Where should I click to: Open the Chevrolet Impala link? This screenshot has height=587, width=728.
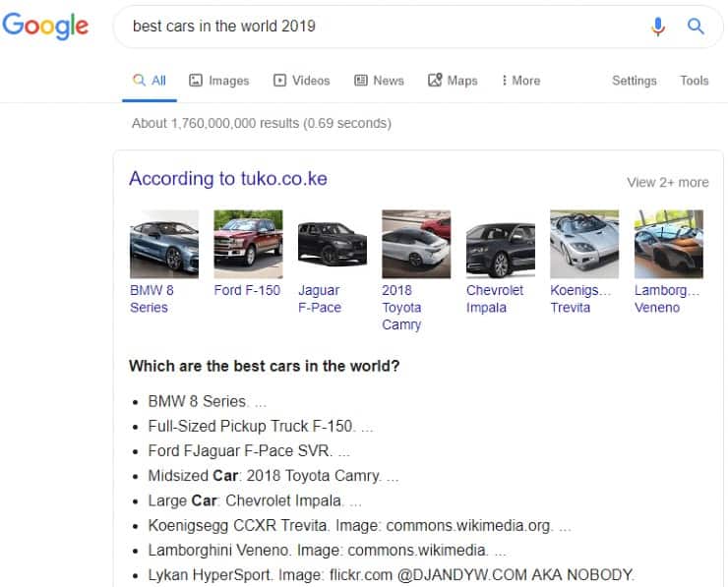pos(495,299)
